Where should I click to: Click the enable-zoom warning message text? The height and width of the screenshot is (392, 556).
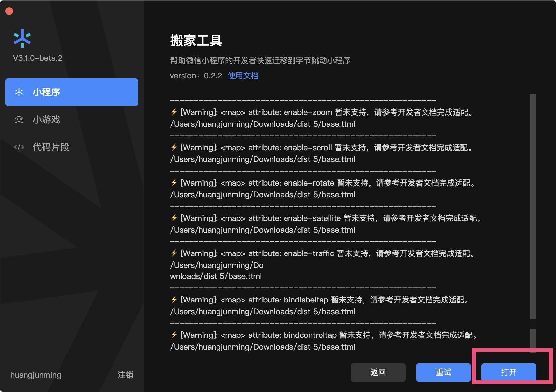coord(327,112)
